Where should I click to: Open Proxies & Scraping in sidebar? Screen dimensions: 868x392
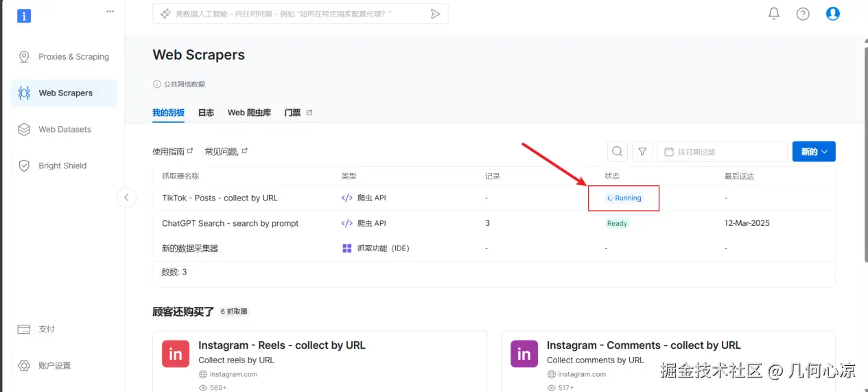[x=73, y=57]
